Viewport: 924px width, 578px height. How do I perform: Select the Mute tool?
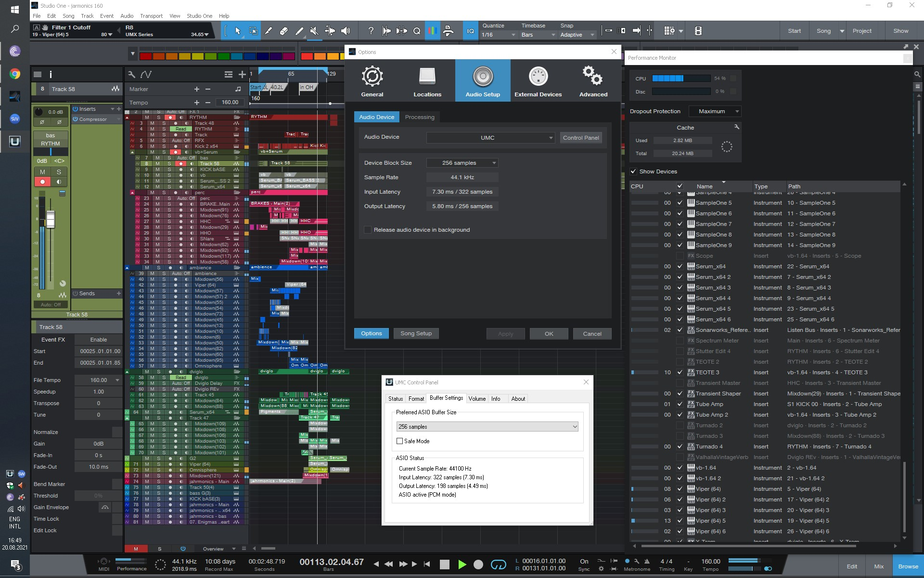pos(314,31)
